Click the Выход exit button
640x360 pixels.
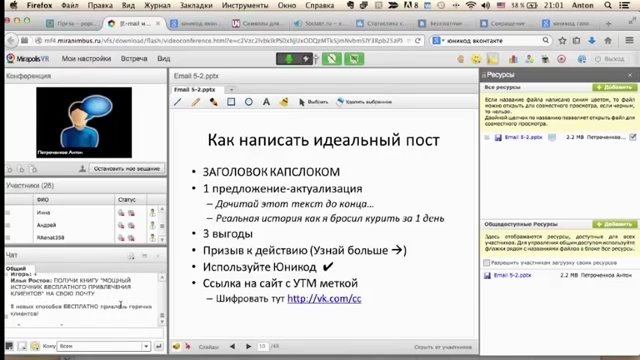pos(609,59)
